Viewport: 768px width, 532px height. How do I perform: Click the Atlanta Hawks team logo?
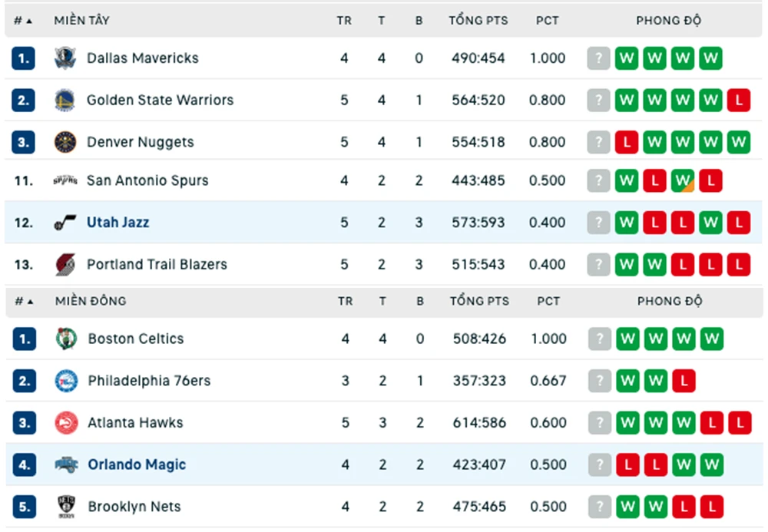coord(66,423)
